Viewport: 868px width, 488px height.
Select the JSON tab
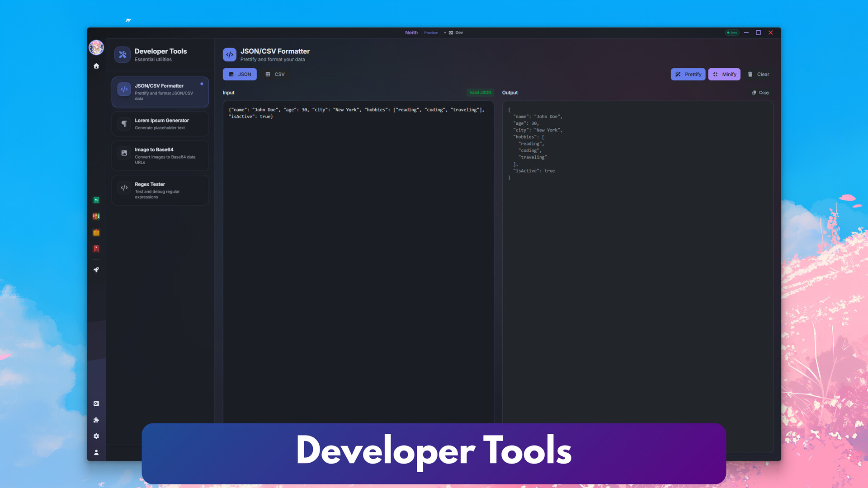click(x=240, y=75)
